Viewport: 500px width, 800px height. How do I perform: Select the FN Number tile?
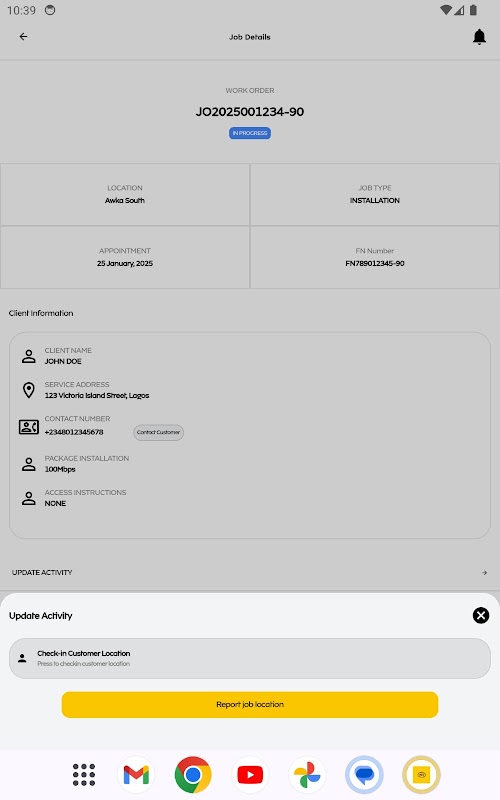tap(375, 257)
